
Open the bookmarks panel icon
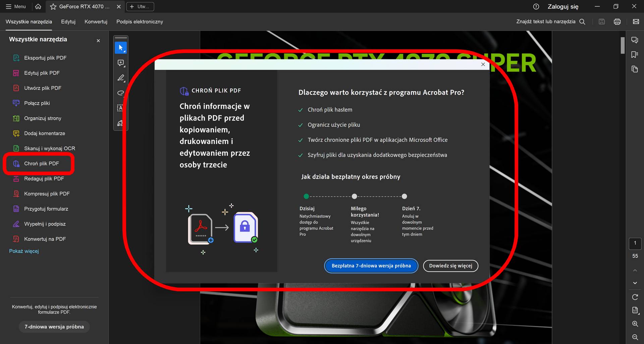635,55
